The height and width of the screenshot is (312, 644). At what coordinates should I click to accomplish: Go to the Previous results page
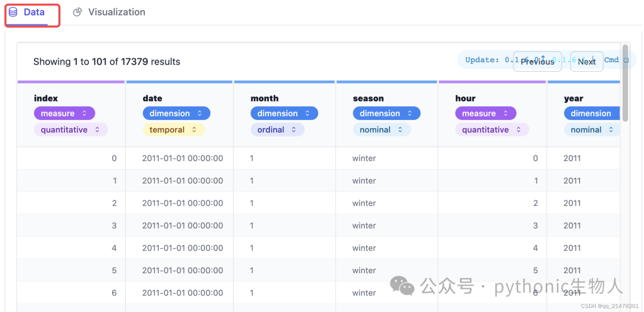[537, 61]
